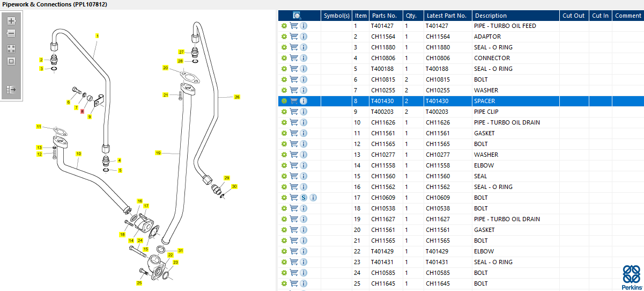The width and height of the screenshot is (644, 291).
Task: Select callout 20 gasket label on diagram
Action: (166, 68)
